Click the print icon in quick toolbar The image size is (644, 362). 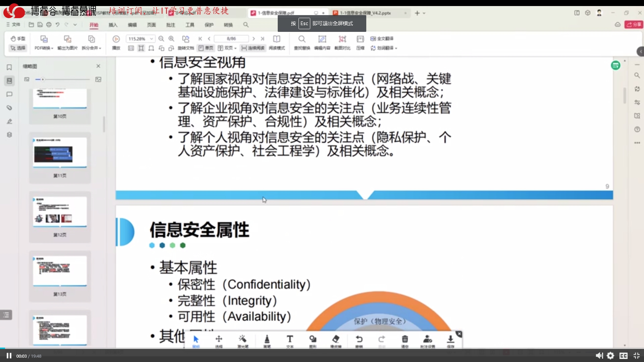(x=49, y=24)
